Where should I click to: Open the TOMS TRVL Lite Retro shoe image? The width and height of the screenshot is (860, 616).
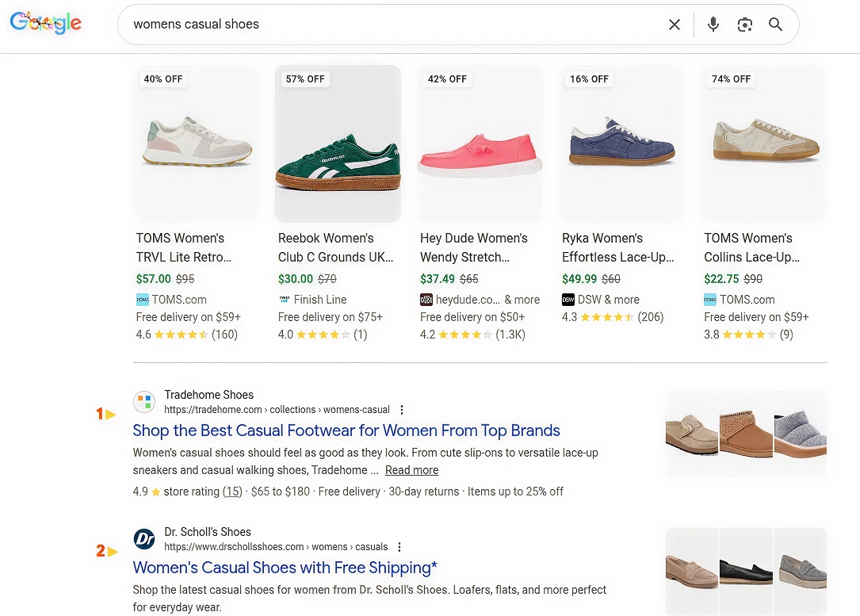click(x=196, y=143)
